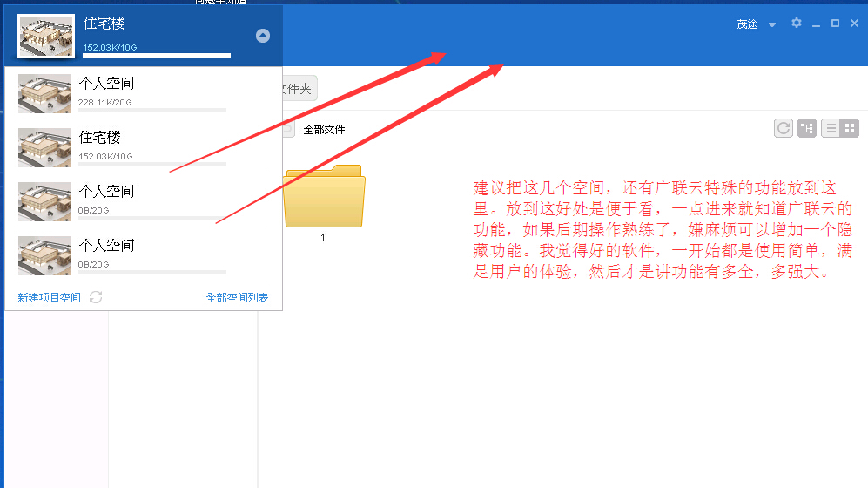This screenshot has height=488, width=868.
Task: Open the 全部空间列表 link
Action: pyautogui.click(x=237, y=298)
